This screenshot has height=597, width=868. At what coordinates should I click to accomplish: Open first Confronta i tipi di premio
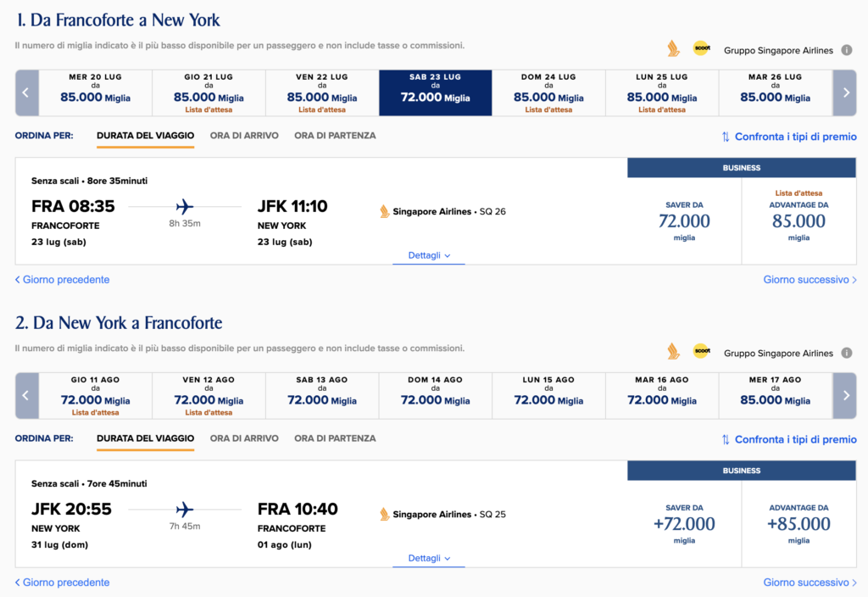789,137
